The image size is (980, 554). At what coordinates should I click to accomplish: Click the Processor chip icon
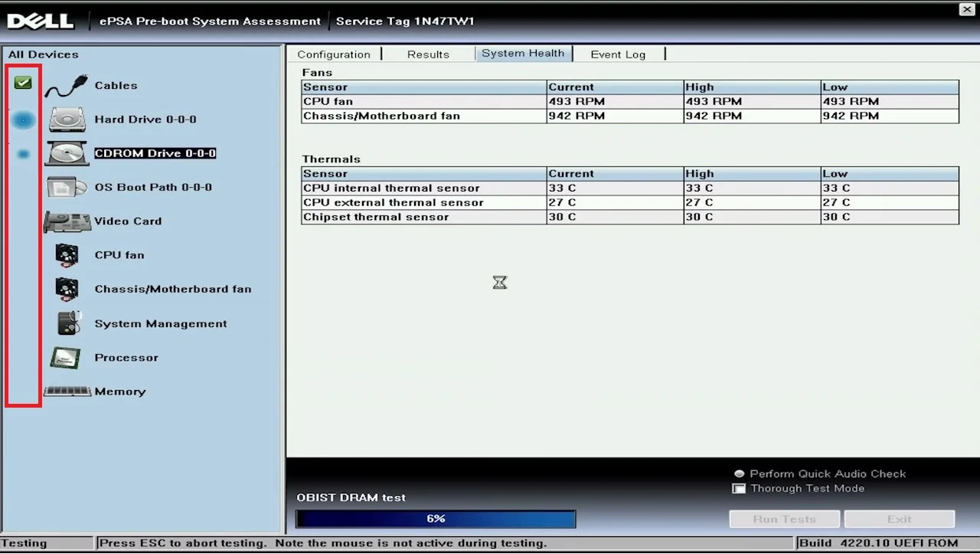pos(66,358)
